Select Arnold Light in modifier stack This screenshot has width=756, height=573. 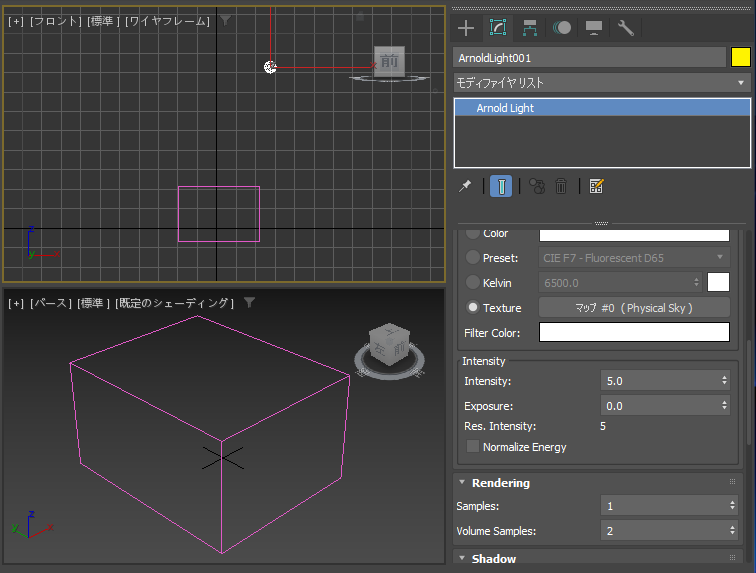(505, 108)
